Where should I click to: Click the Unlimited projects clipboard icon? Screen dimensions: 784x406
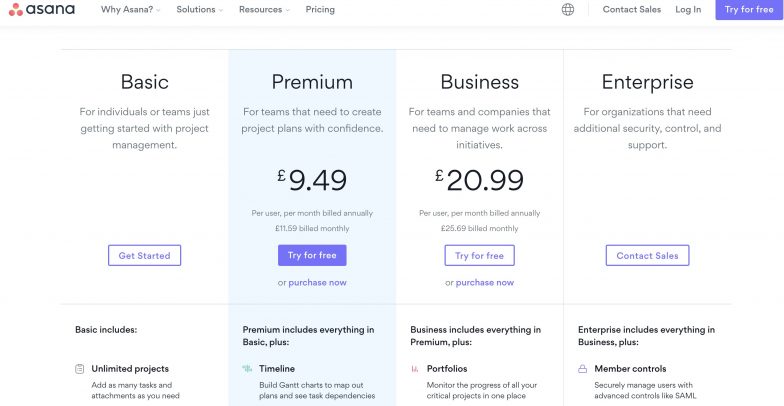(79, 369)
